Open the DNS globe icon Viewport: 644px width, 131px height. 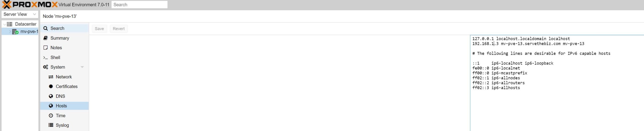pyautogui.click(x=51, y=96)
